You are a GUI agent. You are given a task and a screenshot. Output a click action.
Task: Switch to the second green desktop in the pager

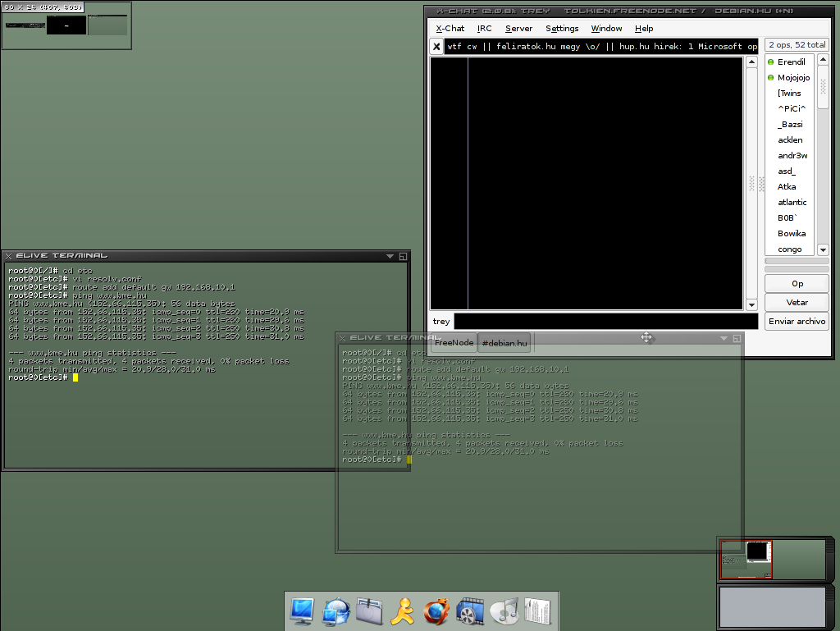tap(799, 560)
